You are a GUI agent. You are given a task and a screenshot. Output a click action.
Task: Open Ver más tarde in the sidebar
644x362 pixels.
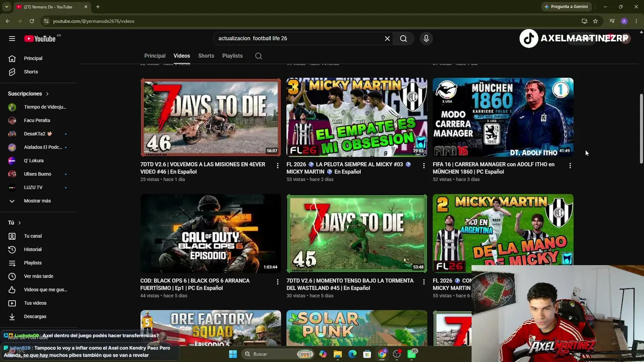pyautogui.click(x=38, y=276)
